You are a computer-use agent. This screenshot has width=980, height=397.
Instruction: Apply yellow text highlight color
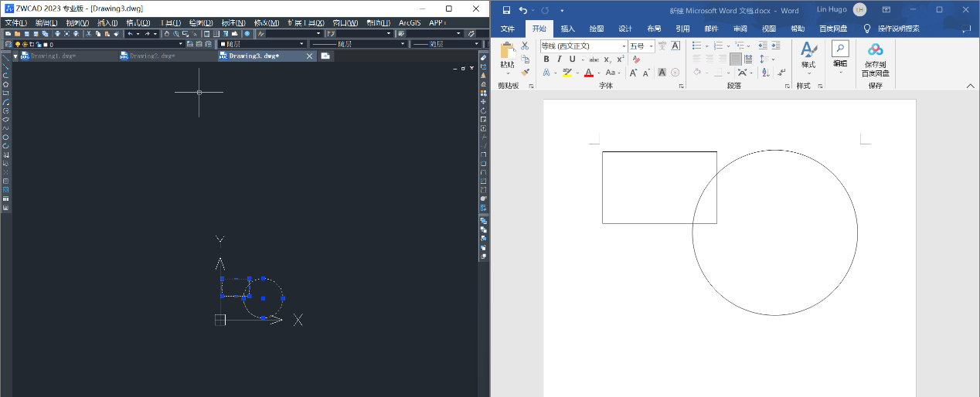point(567,73)
